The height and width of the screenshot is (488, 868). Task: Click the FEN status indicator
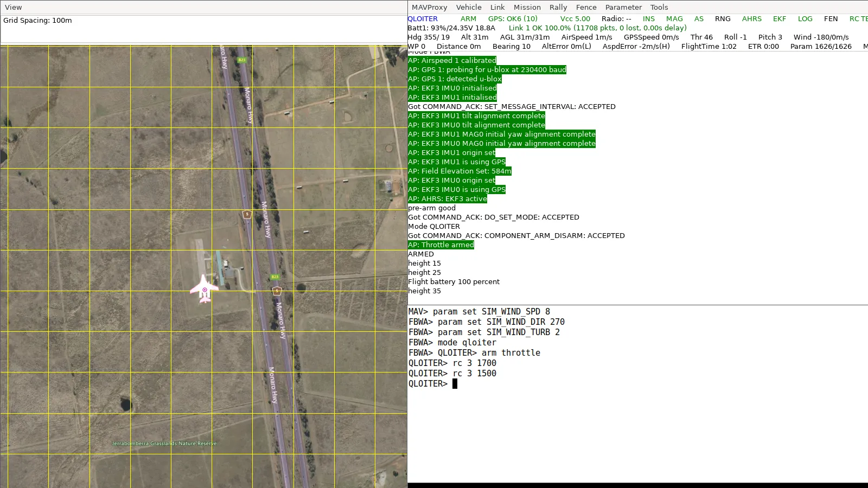(x=831, y=19)
